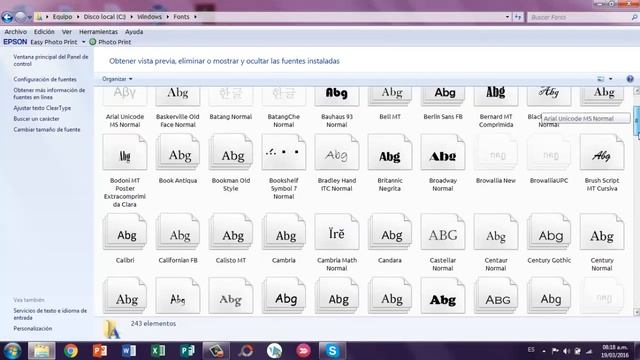Open the recent pages dropdown beside navigation arrows
640x360 pixels.
(x=30, y=17)
